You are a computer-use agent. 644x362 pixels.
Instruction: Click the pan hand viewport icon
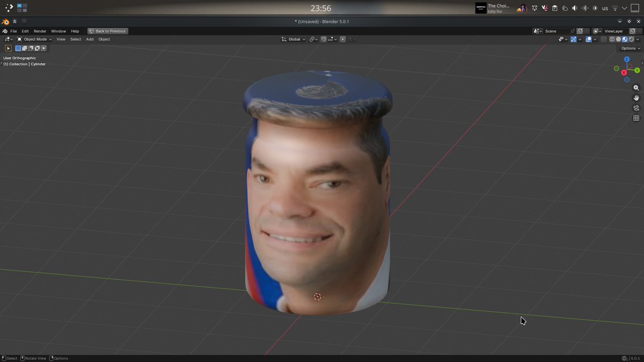[636, 98]
